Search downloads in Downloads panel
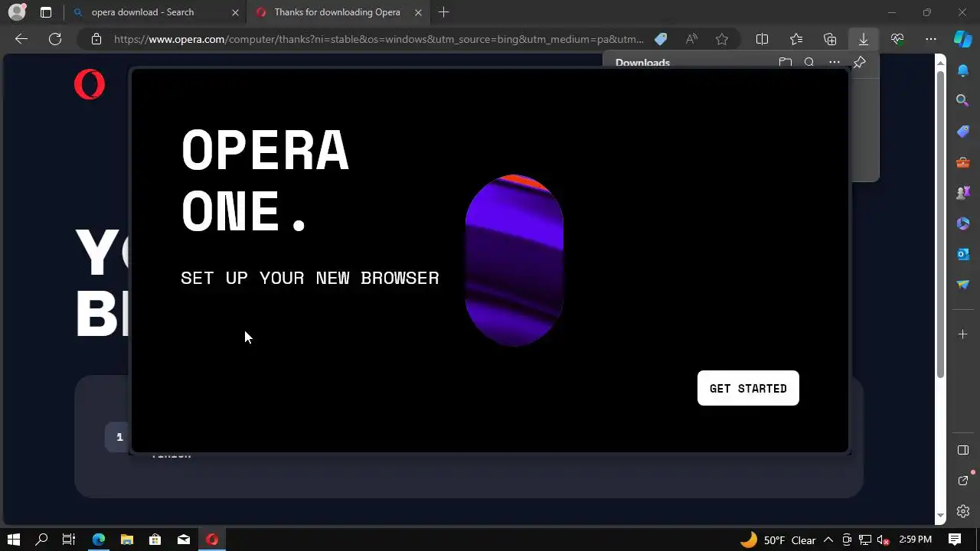Image resolution: width=980 pixels, height=551 pixels. (x=809, y=63)
